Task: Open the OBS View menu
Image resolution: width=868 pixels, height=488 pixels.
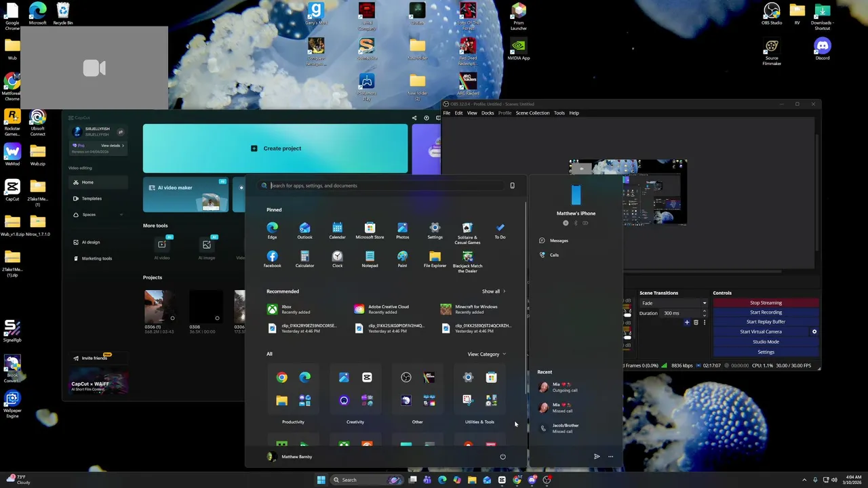Action: point(472,113)
